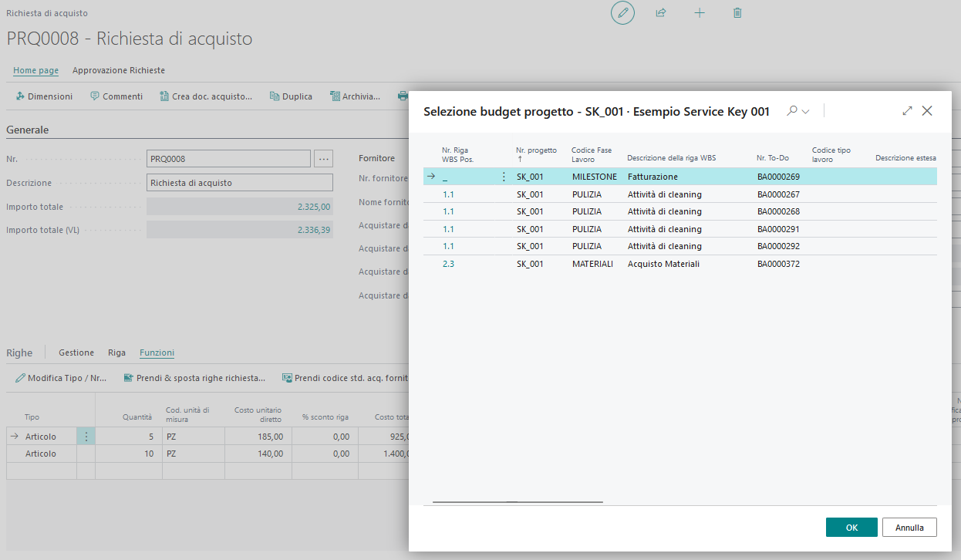This screenshot has height=560, width=961.
Task: Expand the budget dialog to full screen
Action: [x=907, y=111]
